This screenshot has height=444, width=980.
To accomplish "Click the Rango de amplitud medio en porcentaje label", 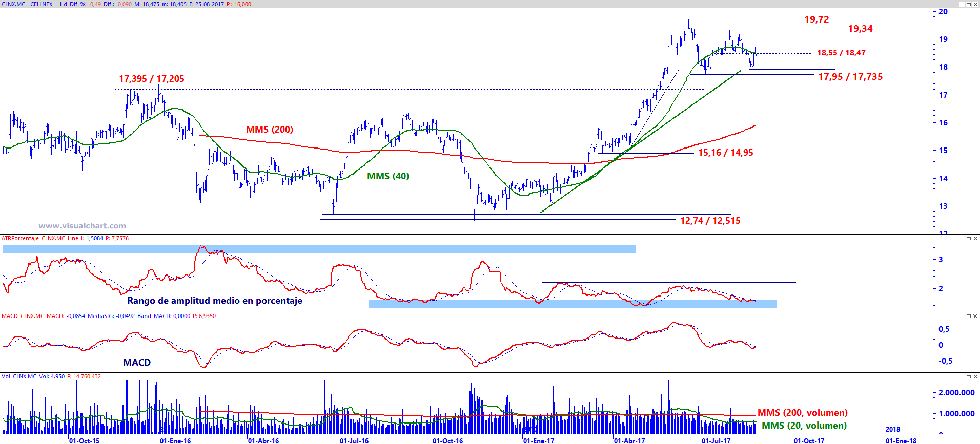I will pos(215,301).
